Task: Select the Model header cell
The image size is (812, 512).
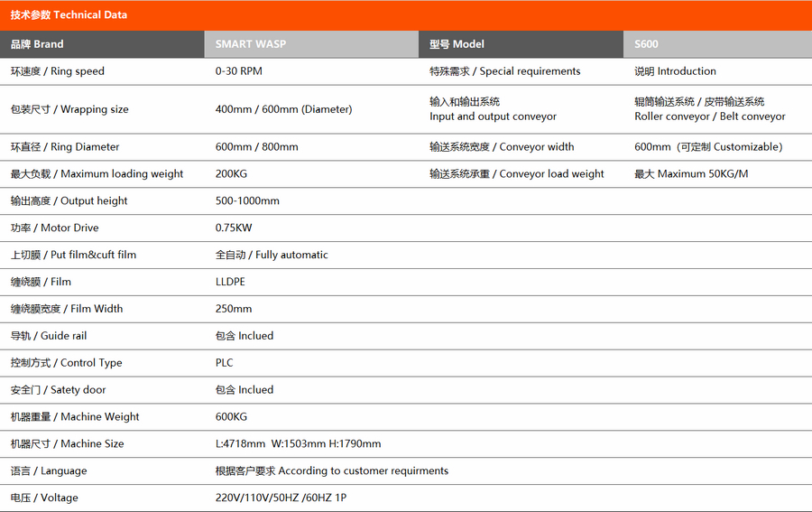Action: 457,44
